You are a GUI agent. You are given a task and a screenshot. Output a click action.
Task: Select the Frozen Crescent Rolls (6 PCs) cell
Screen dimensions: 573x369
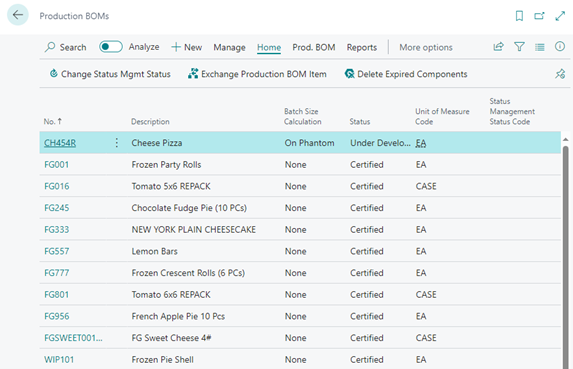tap(188, 273)
